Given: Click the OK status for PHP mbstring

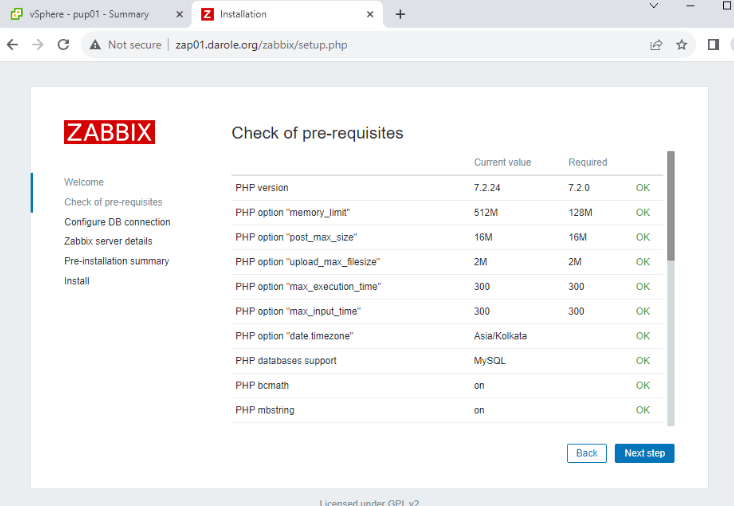Looking at the screenshot, I should [x=643, y=410].
